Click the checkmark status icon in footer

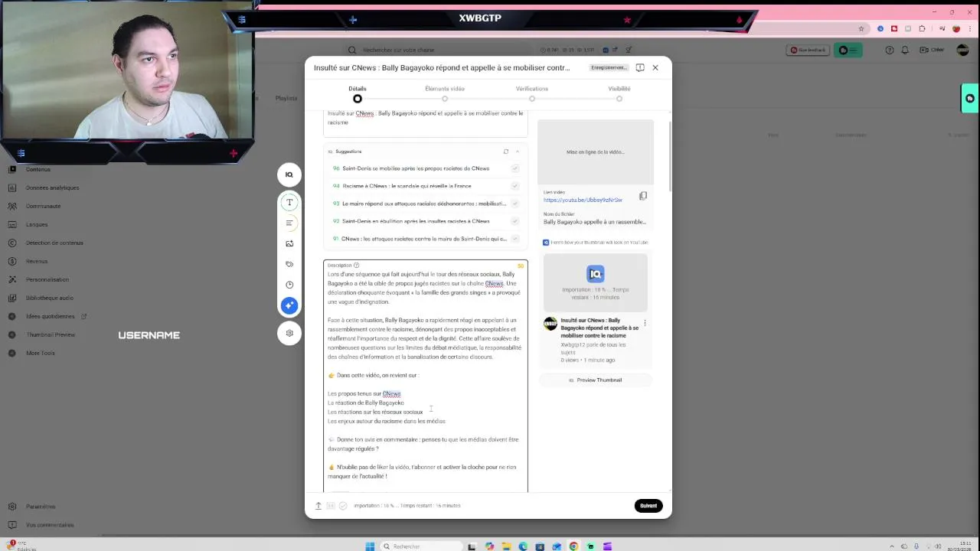343,506
